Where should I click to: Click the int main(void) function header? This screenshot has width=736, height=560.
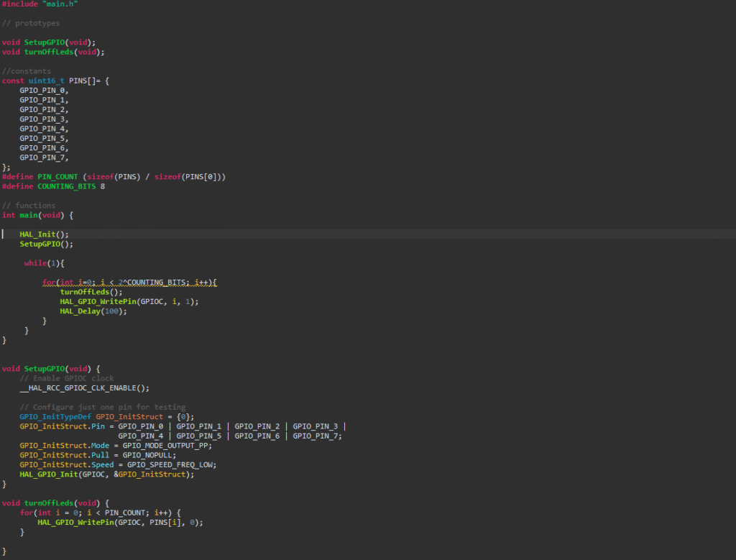pos(37,215)
